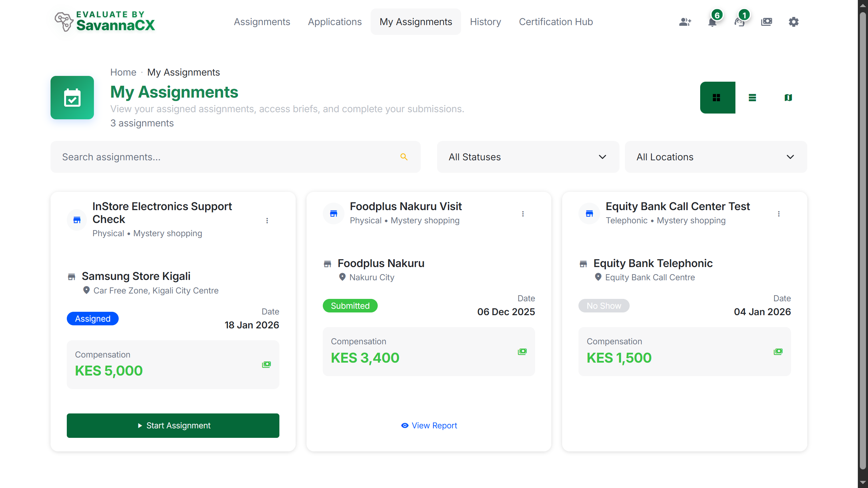Click Start Assignment on InStore Electronics card
Image resolution: width=868 pixels, height=488 pixels.
pyautogui.click(x=173, y=425)
